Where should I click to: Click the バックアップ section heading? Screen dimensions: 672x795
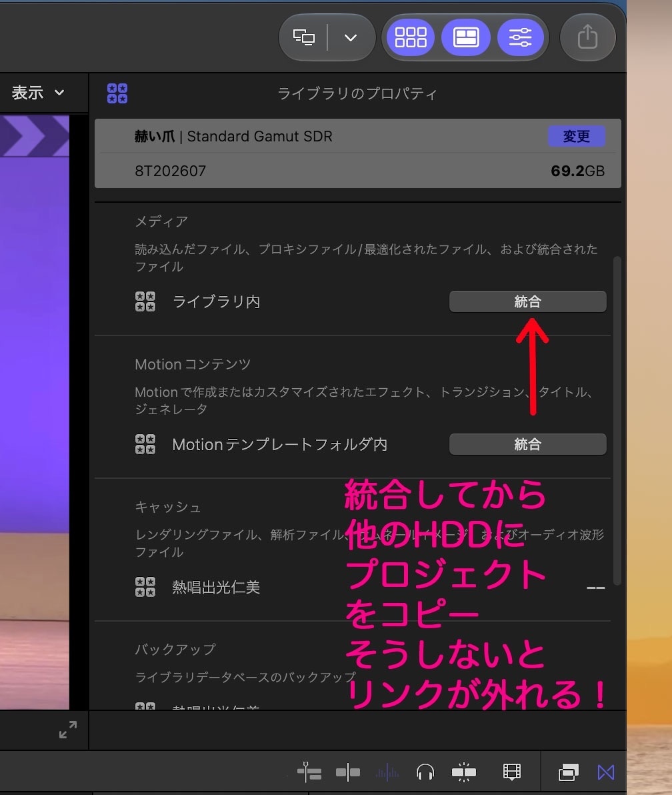pyautogui.click(x=175, y=650)
